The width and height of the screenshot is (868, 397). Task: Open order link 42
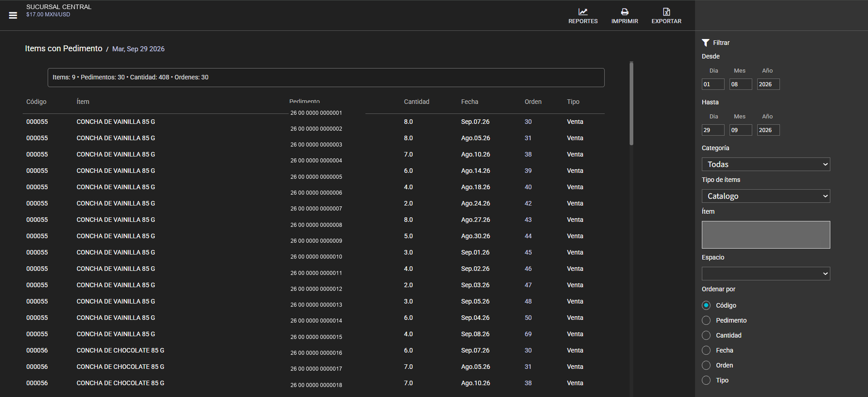(x=528, y=203)
